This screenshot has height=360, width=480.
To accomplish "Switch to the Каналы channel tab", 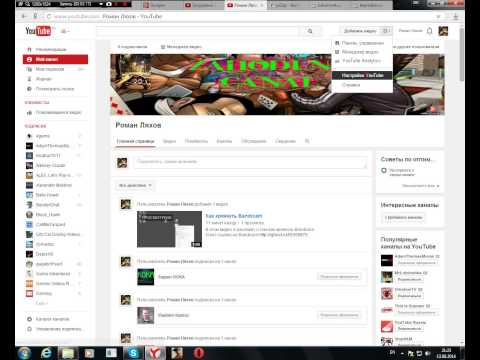I will (224, 141).
